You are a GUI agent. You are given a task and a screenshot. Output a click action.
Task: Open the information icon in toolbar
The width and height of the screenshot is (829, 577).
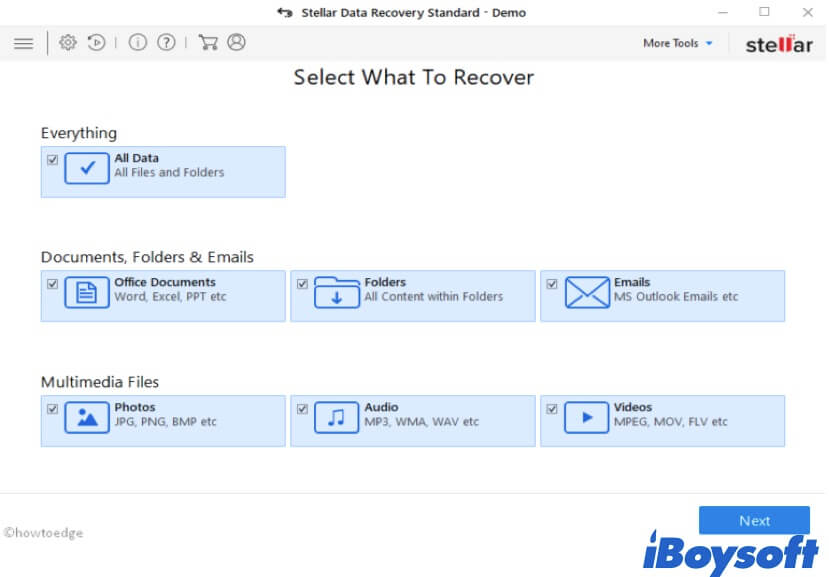137,43
